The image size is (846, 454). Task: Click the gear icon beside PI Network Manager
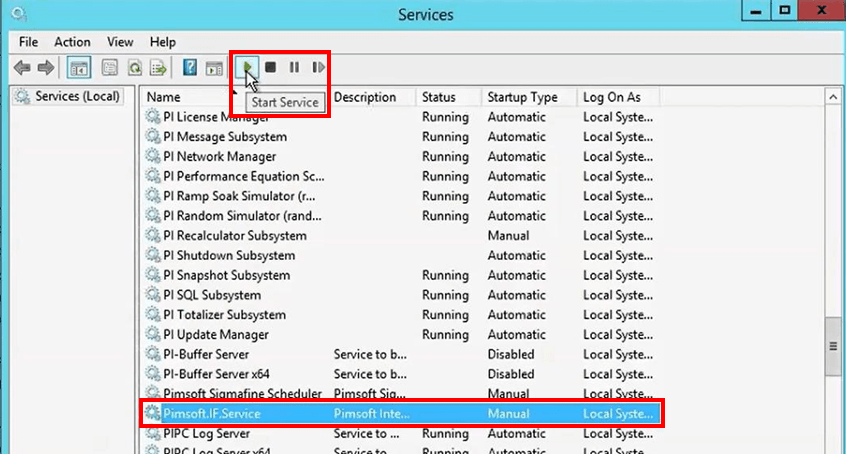(153, 156)
